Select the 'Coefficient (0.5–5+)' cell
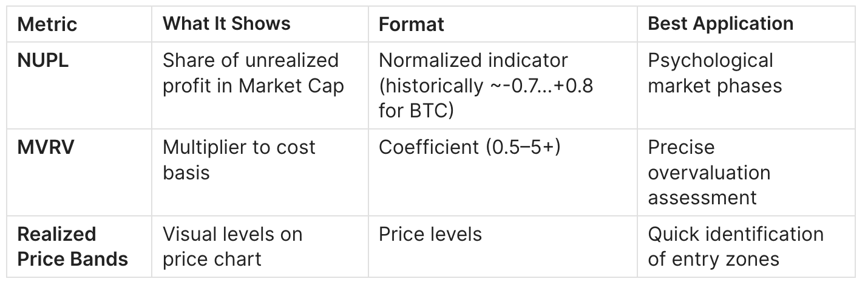 tap(469, 147)
